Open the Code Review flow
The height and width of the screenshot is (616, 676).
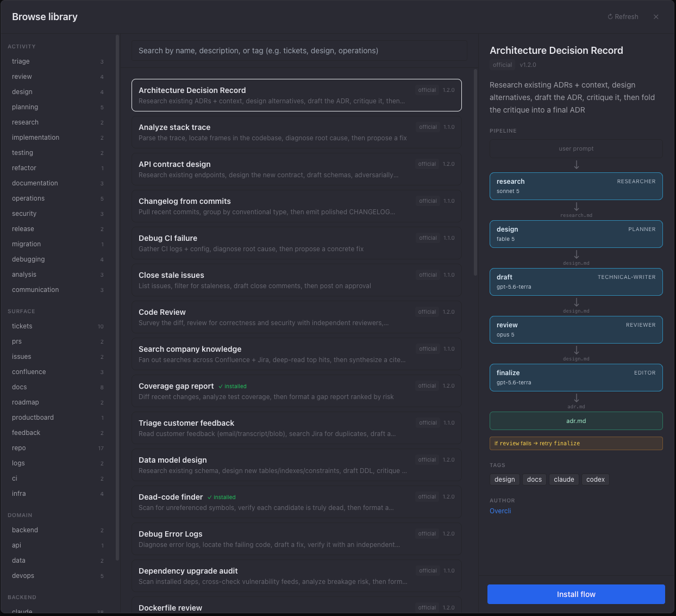point(297,317)
